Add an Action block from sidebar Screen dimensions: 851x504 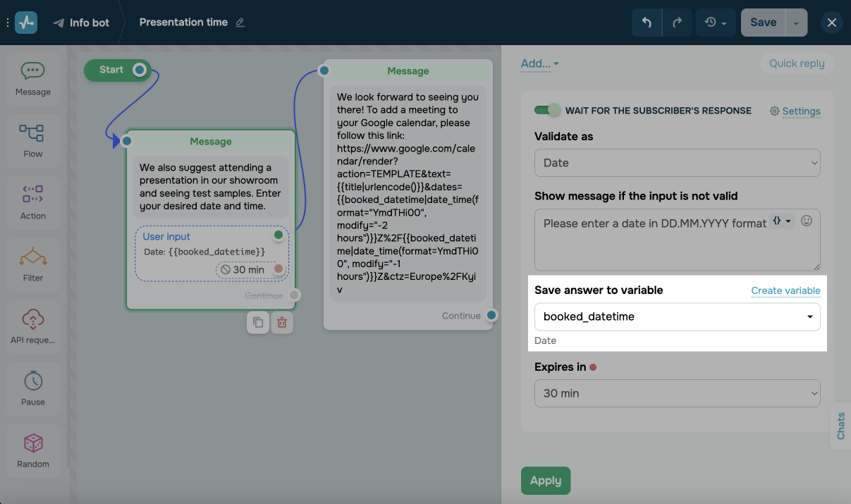pyautogui.click(x=33, y=202)
